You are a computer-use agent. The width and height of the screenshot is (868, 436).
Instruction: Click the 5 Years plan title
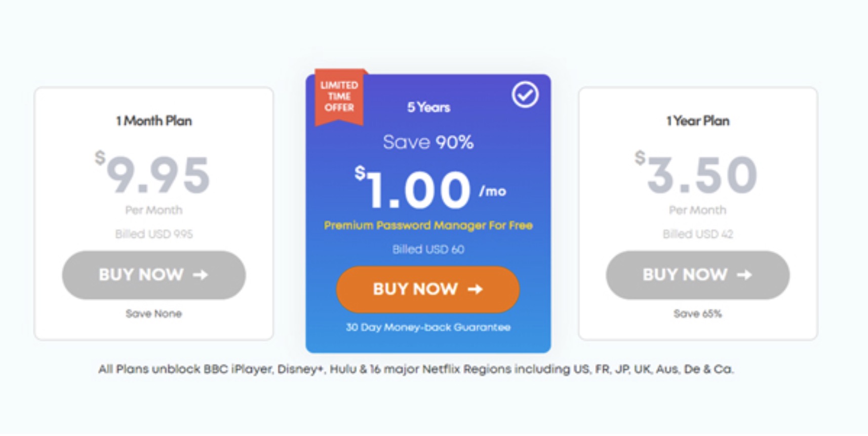pyautogui.click(x=428, y=107)
